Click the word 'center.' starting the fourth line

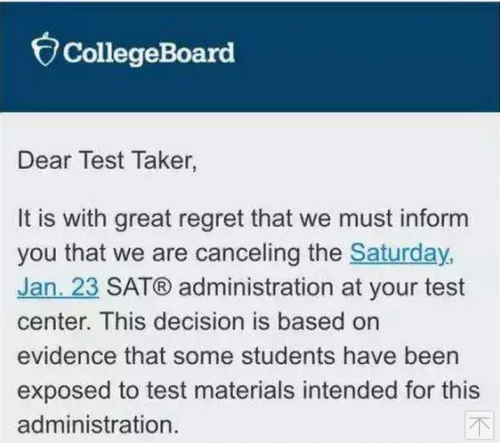point(55,322)
